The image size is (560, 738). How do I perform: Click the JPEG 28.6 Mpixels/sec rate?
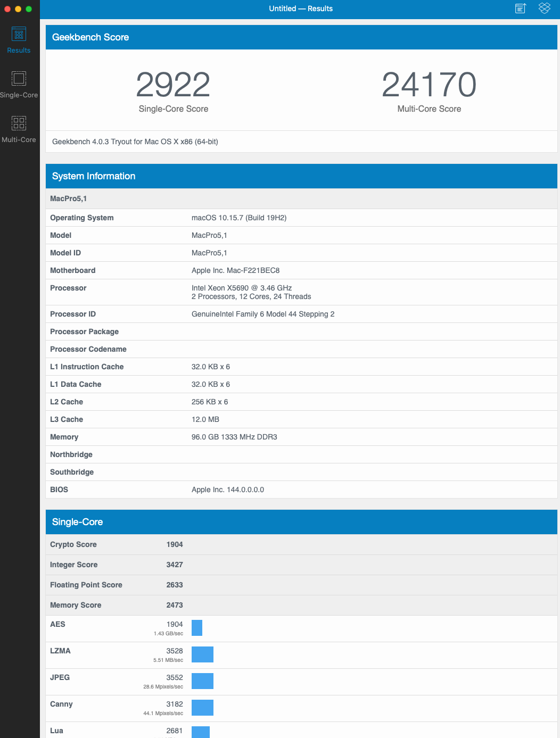[x=163, y=687]
